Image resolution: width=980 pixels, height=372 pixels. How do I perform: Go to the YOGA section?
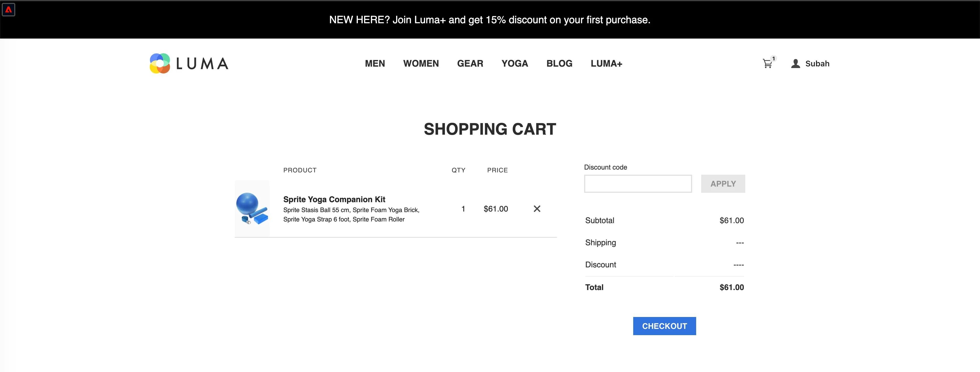tap(515, 64)
